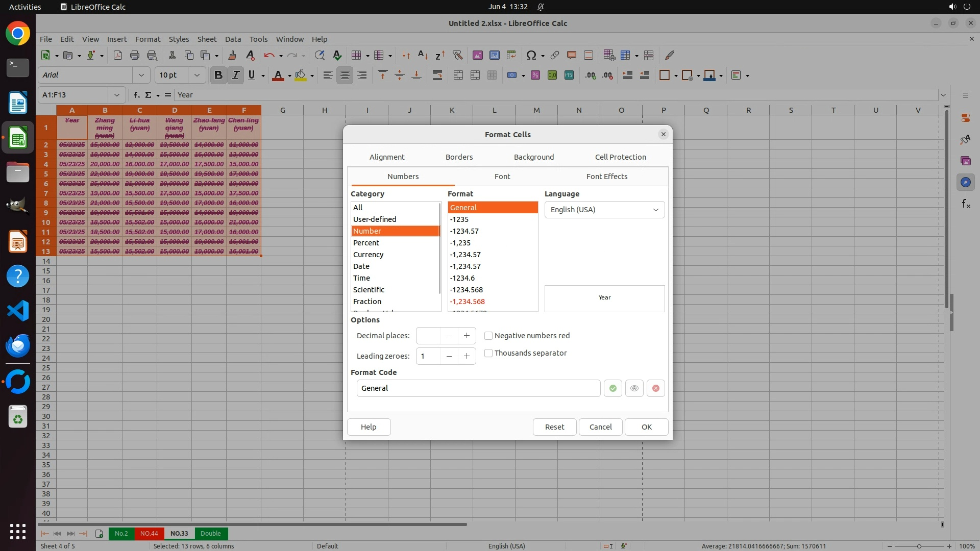Click the Sort Ascending toolbar icon
Screen dimensions: 980x551
(x=423, y=55)
